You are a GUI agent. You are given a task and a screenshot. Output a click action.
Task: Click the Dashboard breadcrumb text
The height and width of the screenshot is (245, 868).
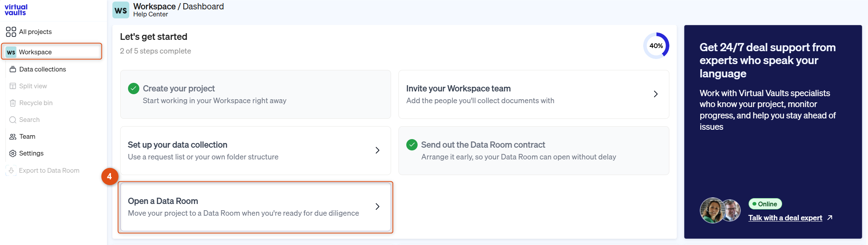203,6
